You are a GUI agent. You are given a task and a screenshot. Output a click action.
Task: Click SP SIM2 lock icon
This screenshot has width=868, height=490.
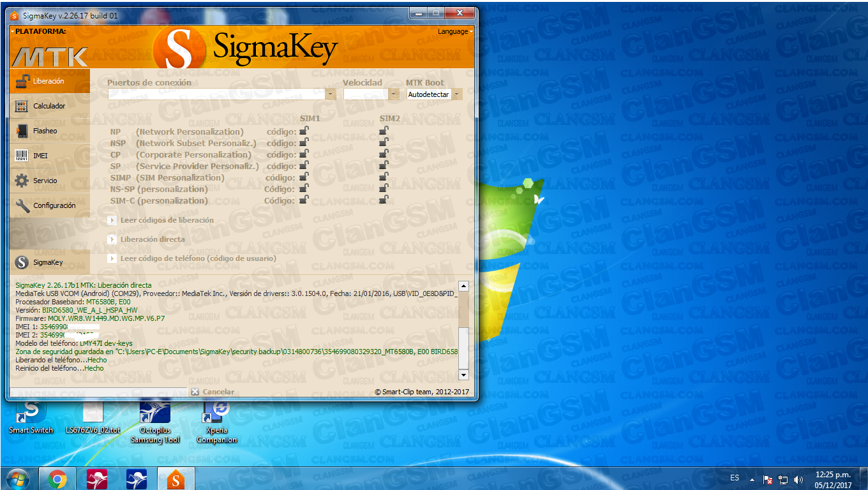click(384, 166)
